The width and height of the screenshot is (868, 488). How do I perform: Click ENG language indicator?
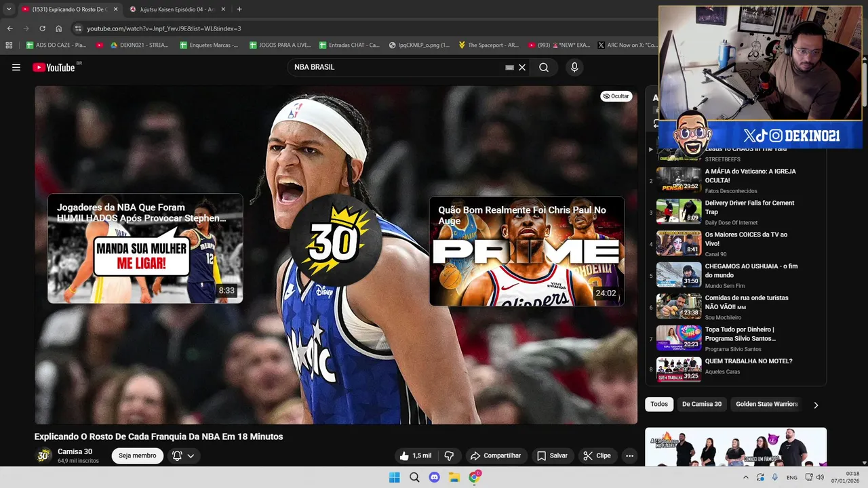[791, 477]
